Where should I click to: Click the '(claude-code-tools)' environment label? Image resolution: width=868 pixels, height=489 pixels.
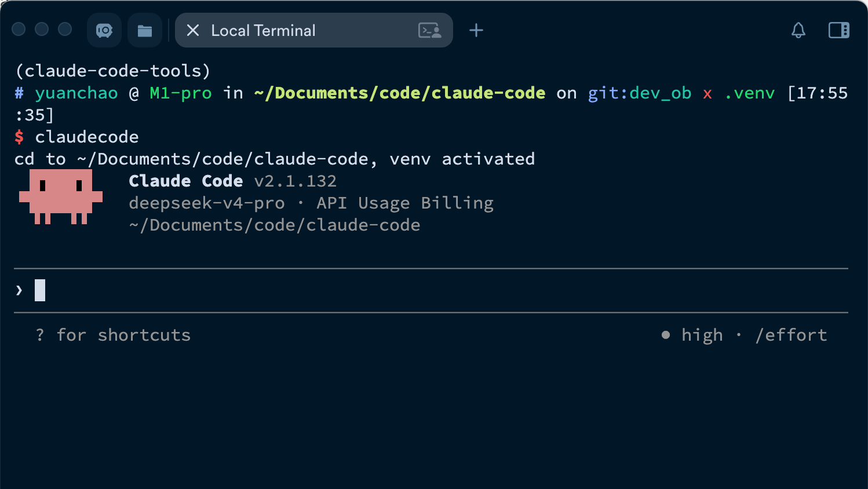pyautogui.click(x=113, y=71)
